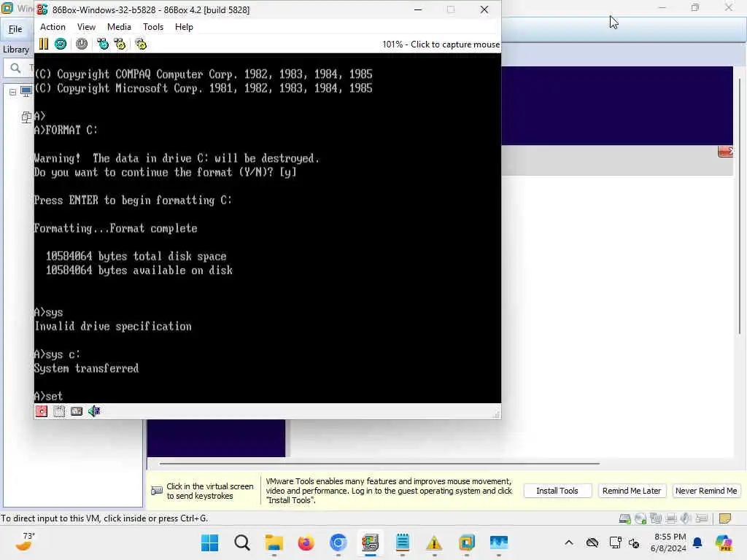This screenshot has height=560, width=747.
Task: Click VMware network adapter status icon
Action: coord(656,518)
